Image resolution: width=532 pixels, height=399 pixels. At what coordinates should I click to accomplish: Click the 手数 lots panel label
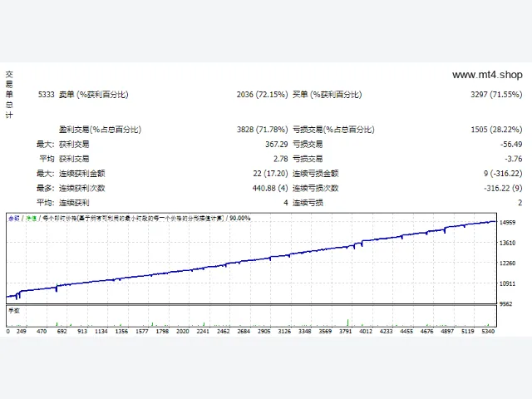tap(14, 311)
